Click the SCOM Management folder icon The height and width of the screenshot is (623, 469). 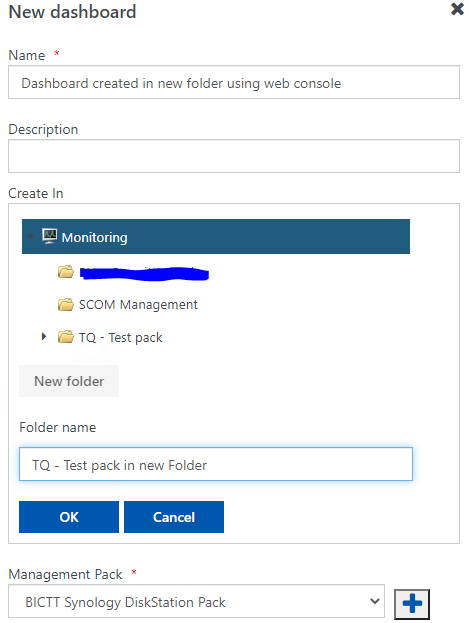click(66, 305)
